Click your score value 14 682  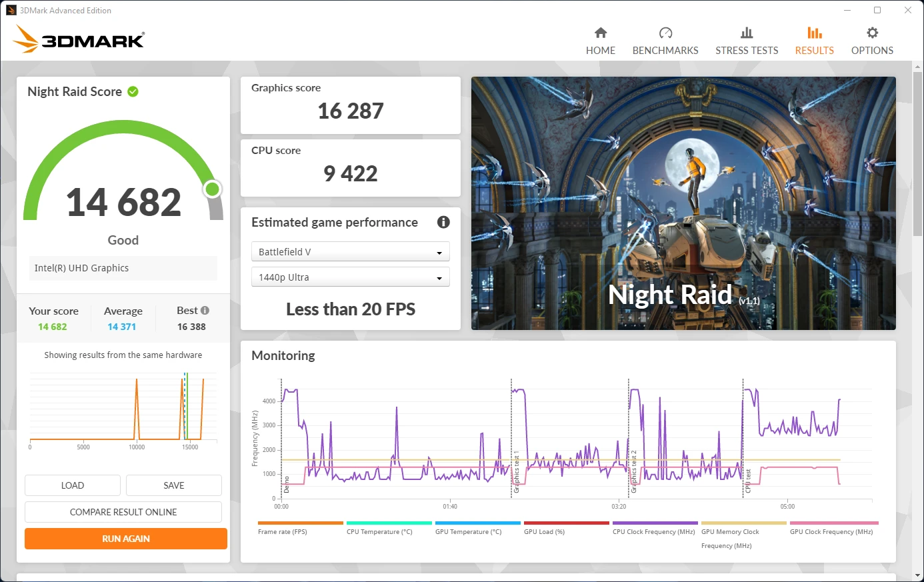click(53, 327)
